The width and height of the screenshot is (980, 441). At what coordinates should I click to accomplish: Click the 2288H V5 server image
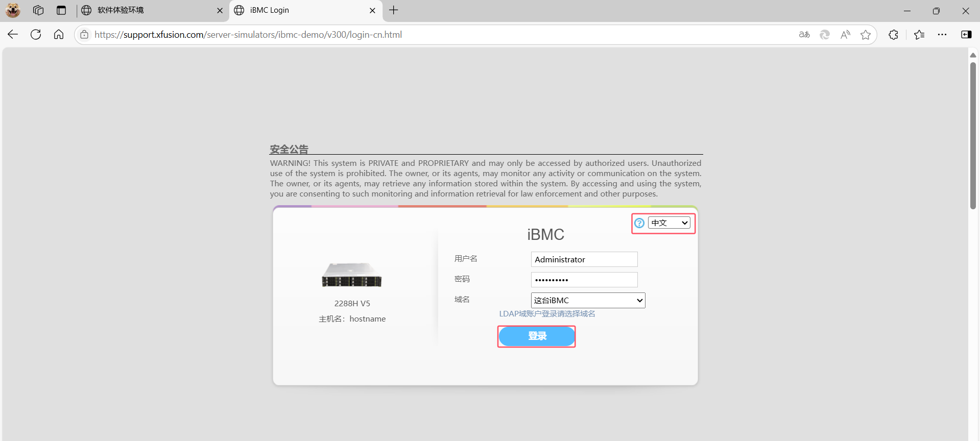tap(352, 275)
